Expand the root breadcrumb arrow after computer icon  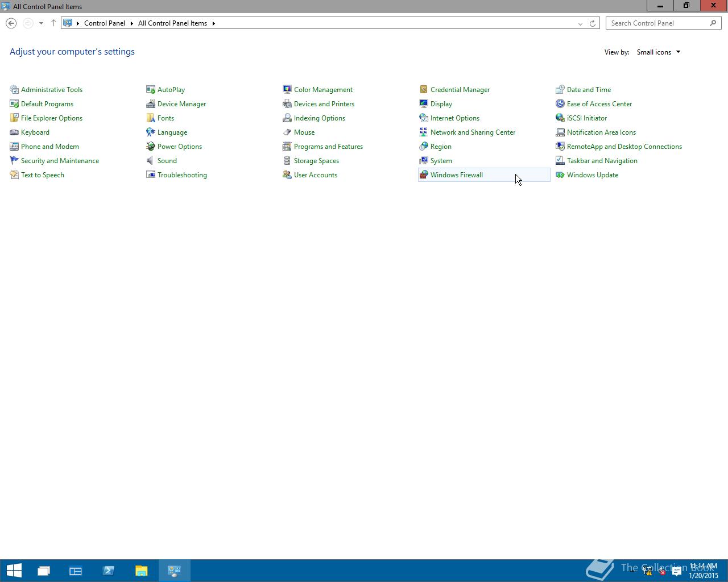[78, 23]
